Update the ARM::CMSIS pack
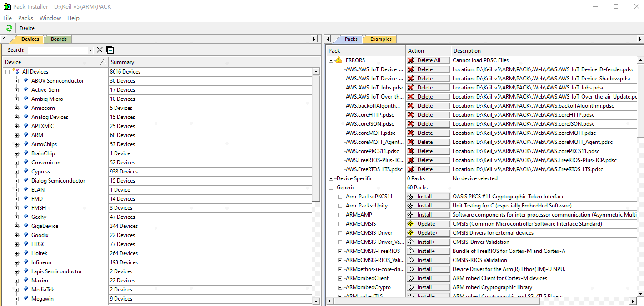 coord(428,224)
